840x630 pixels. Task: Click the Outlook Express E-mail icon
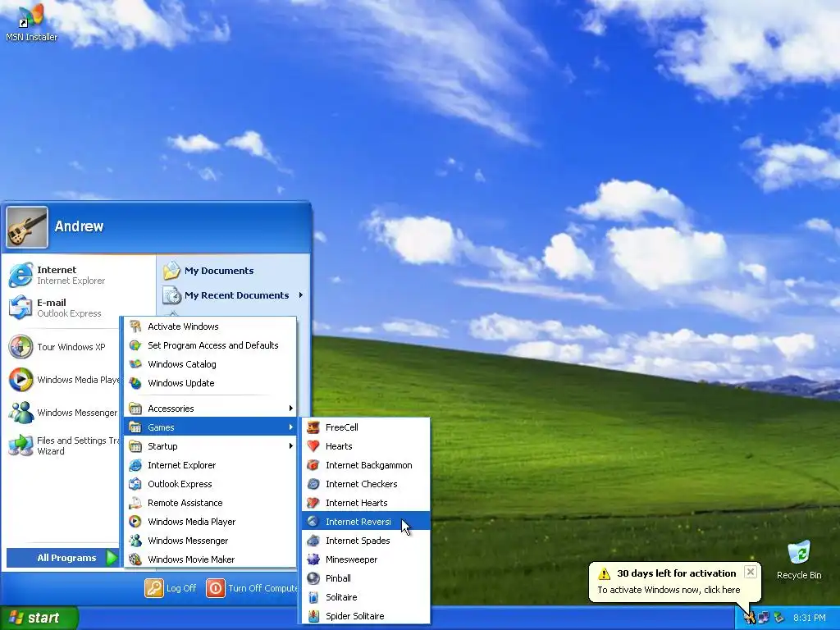click(21, 308)
